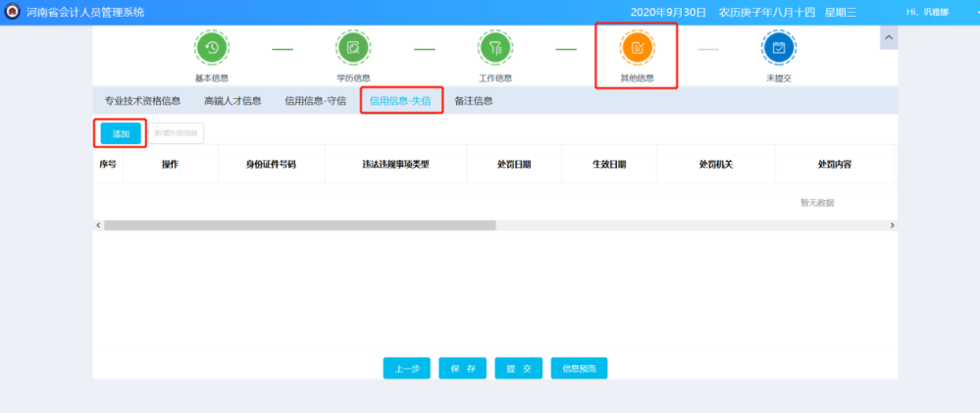The height and width of the screenshot is (413, 980).
Task: Click the 基本信息 step icon
Action: pyautogui.click(x=212, y=47)
